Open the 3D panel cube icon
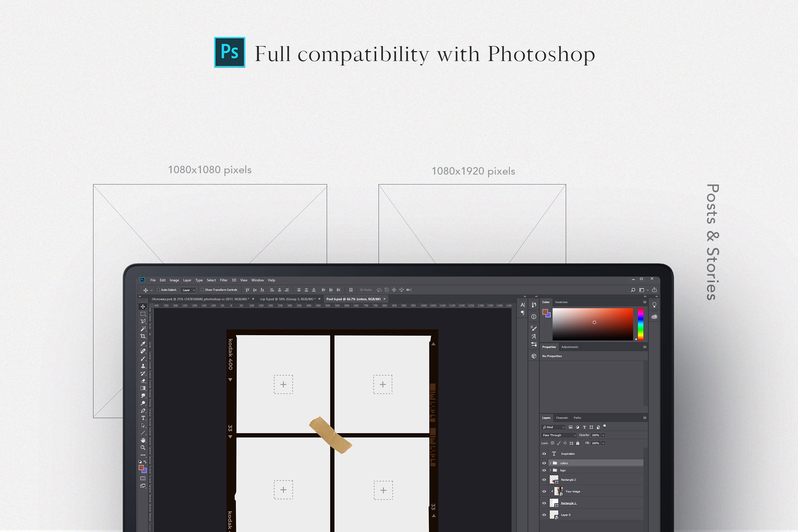The height and width of the screenshot is (532, 798). tap(534, 356)
